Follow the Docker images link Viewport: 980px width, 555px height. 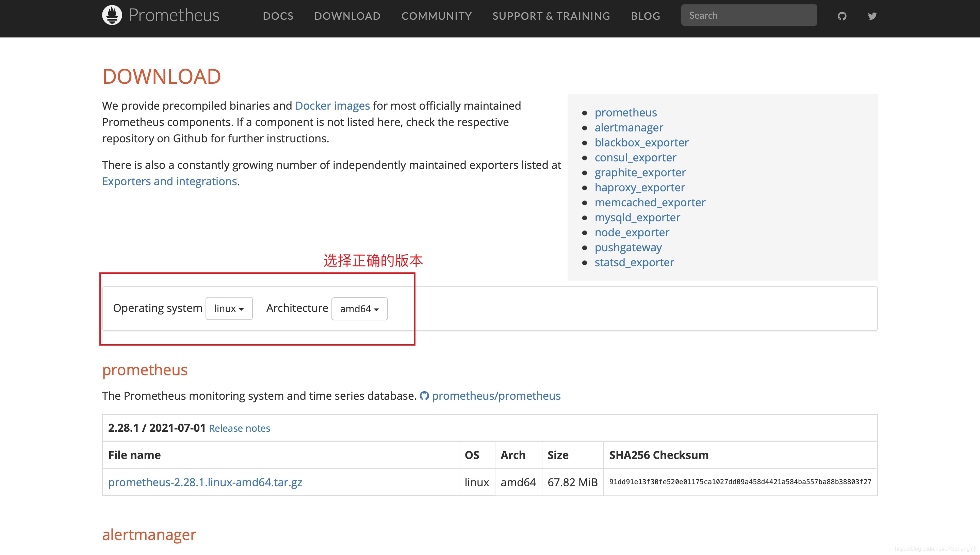(x=332, y=106)
